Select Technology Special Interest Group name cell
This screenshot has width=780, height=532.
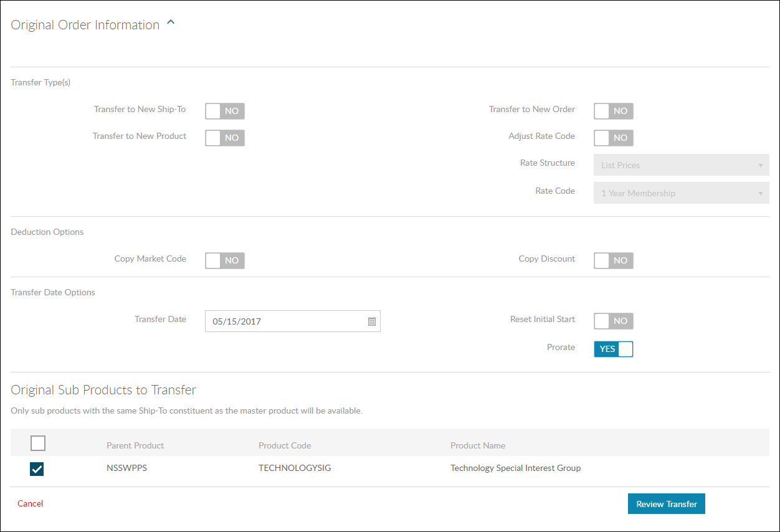tap(515, 468)
